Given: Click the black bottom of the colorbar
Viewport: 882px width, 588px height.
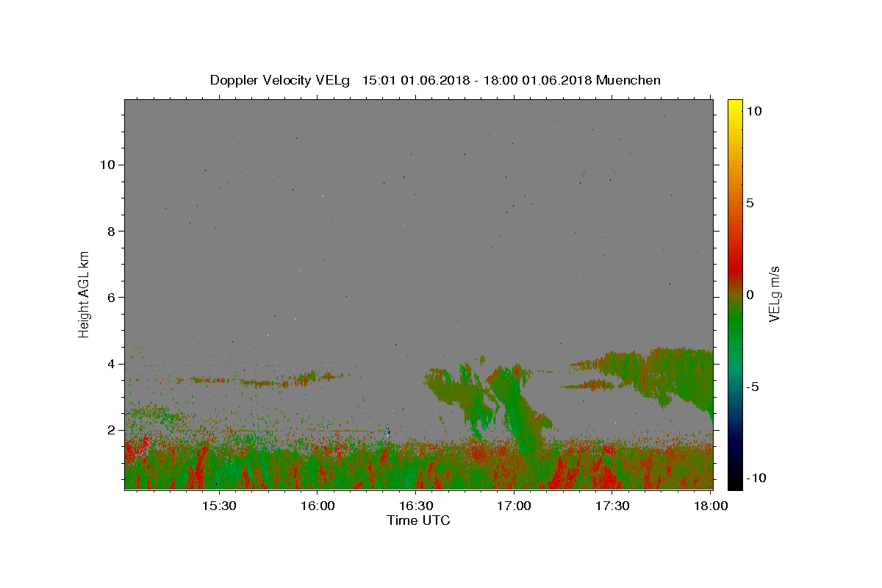Looking at the screenshot, I should pyautogui.click(x=735, y=483).
